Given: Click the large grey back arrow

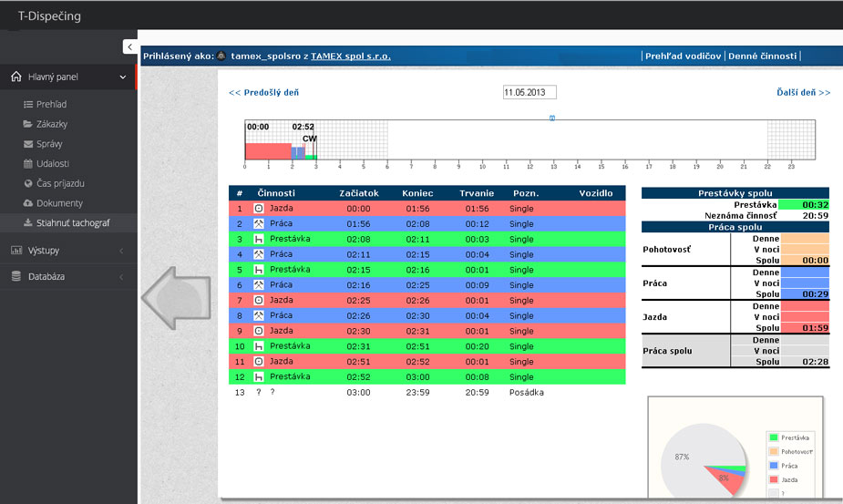Looking at the screenshot, I should coord(177,297).
